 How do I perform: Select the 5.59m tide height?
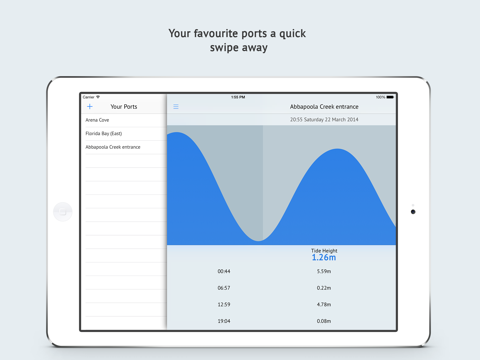(324, 271)
